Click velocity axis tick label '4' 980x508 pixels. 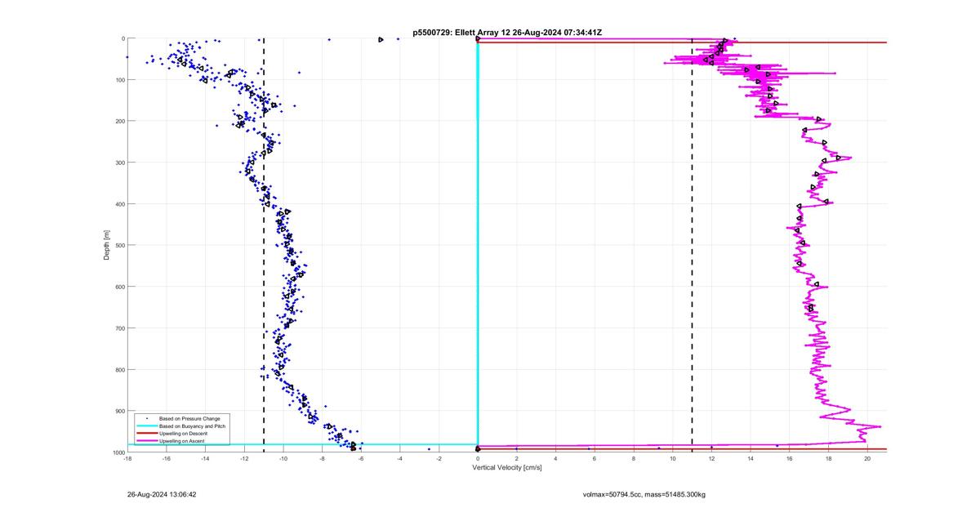(x=555, y=459)
